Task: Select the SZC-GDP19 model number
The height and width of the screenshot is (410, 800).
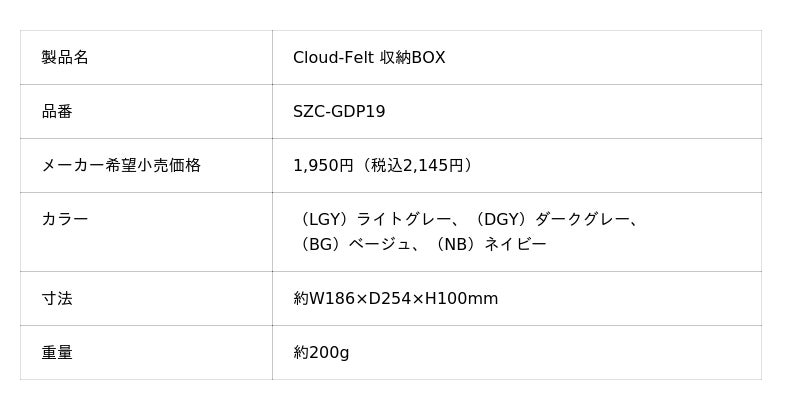Action: [x=339, y=112]
